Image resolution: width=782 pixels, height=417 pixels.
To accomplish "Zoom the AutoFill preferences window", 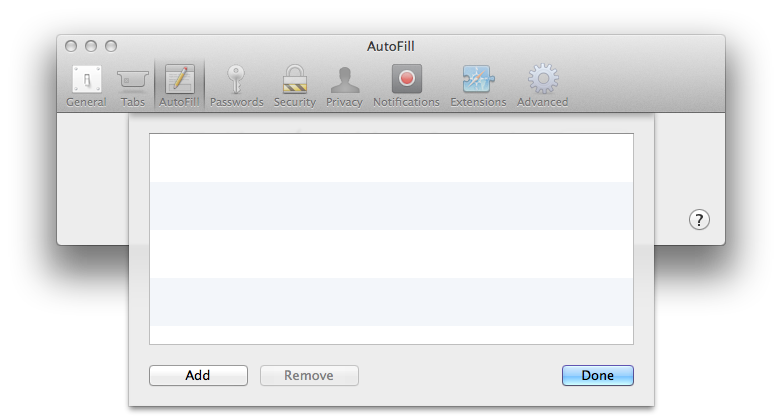I will tap(111, 46).
